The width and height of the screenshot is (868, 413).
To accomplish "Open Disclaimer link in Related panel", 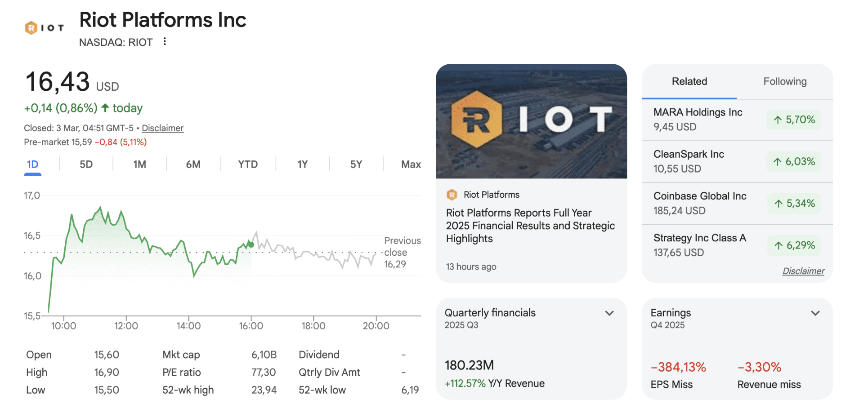I will 803,271.
